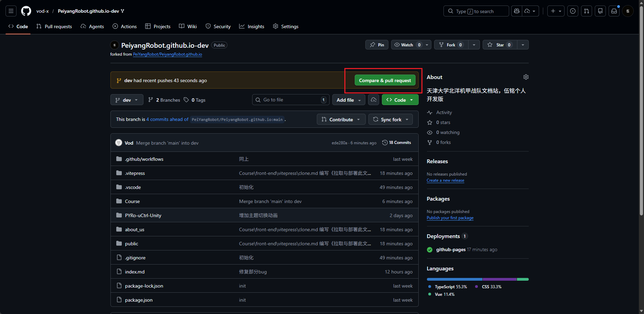Toggle Watch on this repository
644x314 pixels.
[x=407, y=45]
